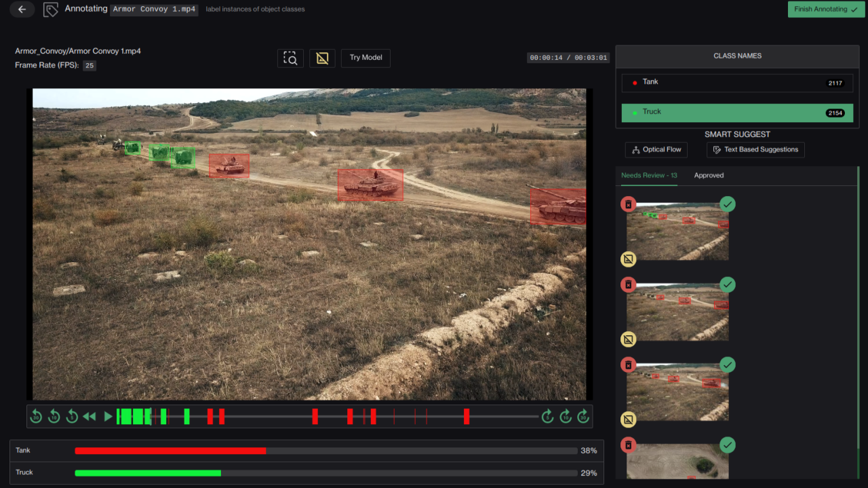Select the Truck class row
The width and height of the screenshot is (868, 488).
point(737,113)
